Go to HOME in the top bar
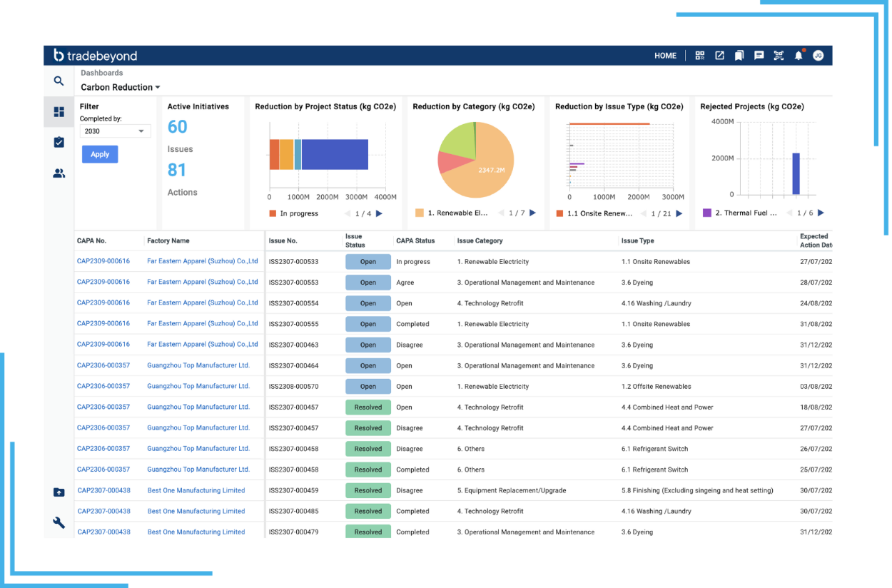 [x=665, y=56]
